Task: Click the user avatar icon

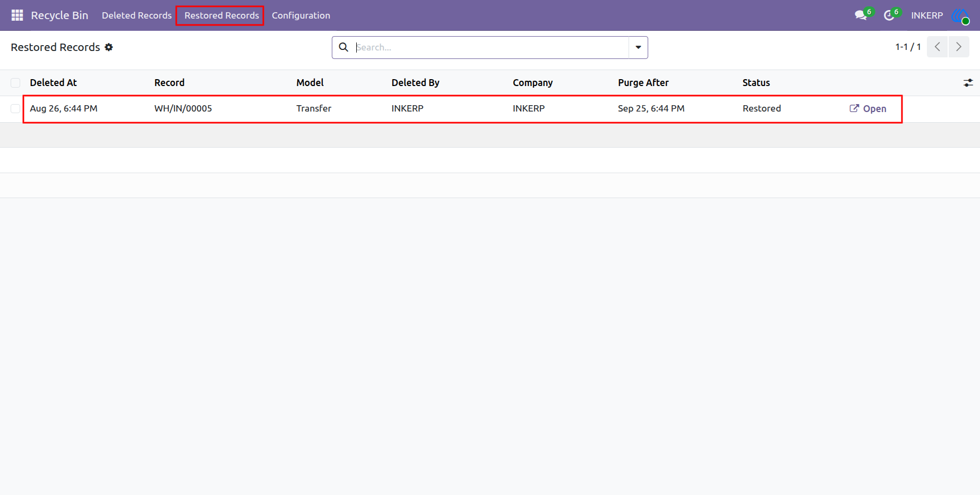Action: click(960, 15)
